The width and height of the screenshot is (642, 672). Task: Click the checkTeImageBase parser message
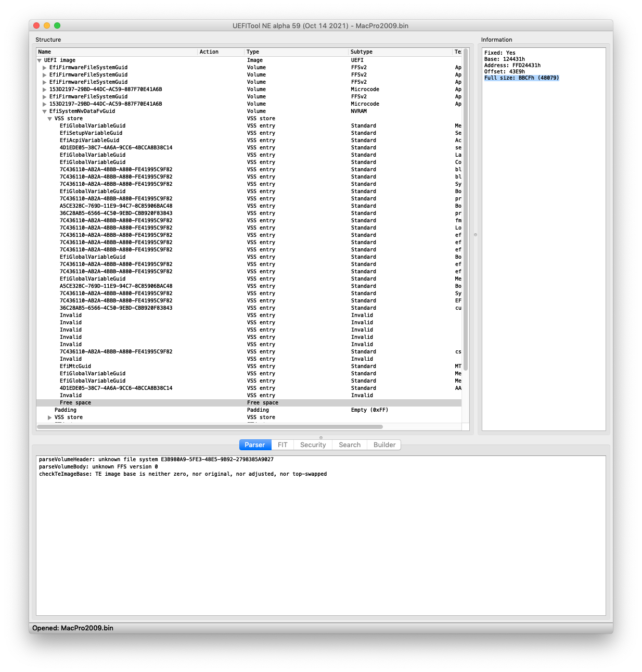183,474
